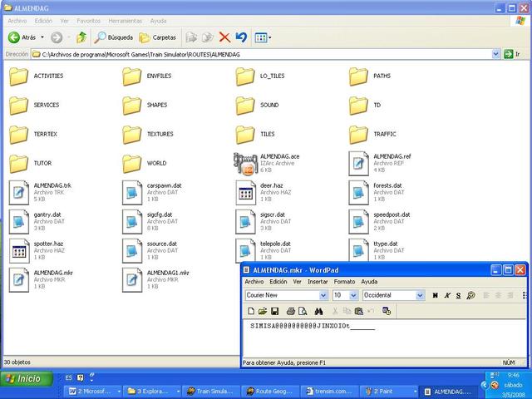
Task: Go up one folder level
Action: coord(81,37)
